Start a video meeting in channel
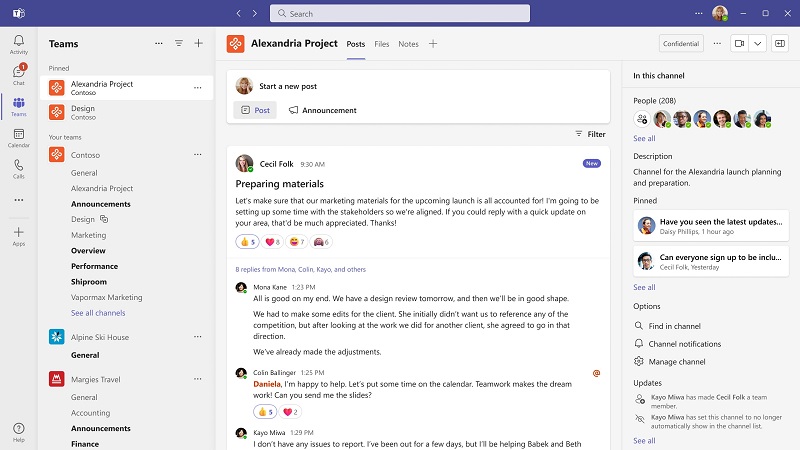The width and height of the screenshot is (800, 450). coord(739,43)
